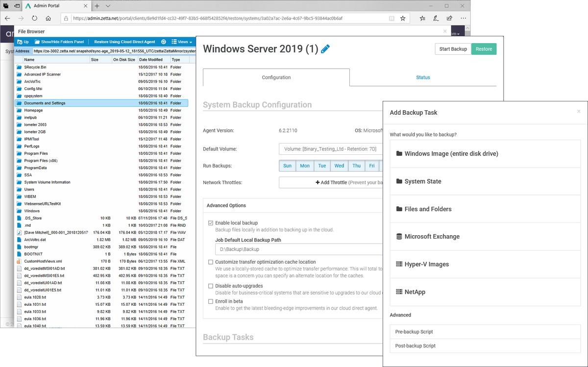Open the browser Settings and more menu

click(463, 18)
